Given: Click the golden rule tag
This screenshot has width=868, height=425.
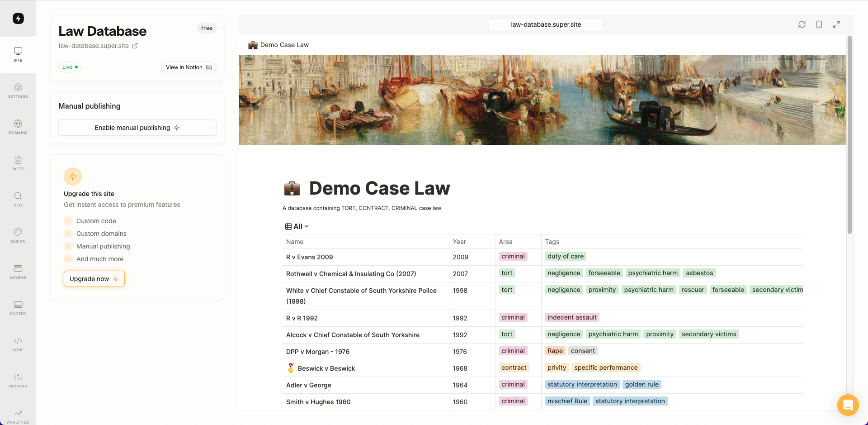Looking at the screenshot, I should coord(642,384).
